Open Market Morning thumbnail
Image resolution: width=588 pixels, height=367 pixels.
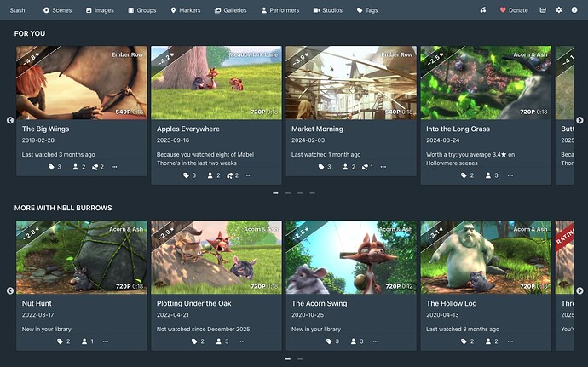pos(351,83)
